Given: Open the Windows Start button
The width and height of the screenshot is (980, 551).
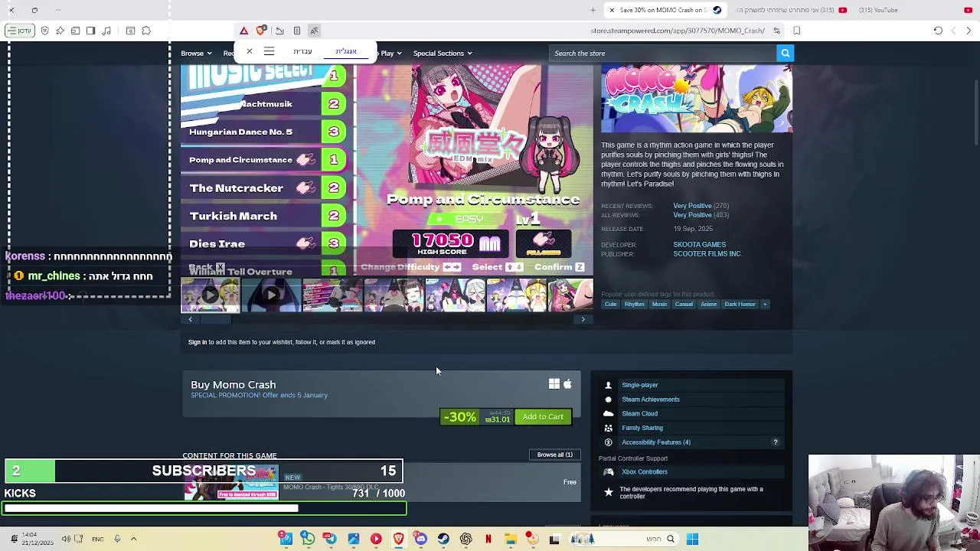Looking at the screenshot, I should [x=692, y=539].
